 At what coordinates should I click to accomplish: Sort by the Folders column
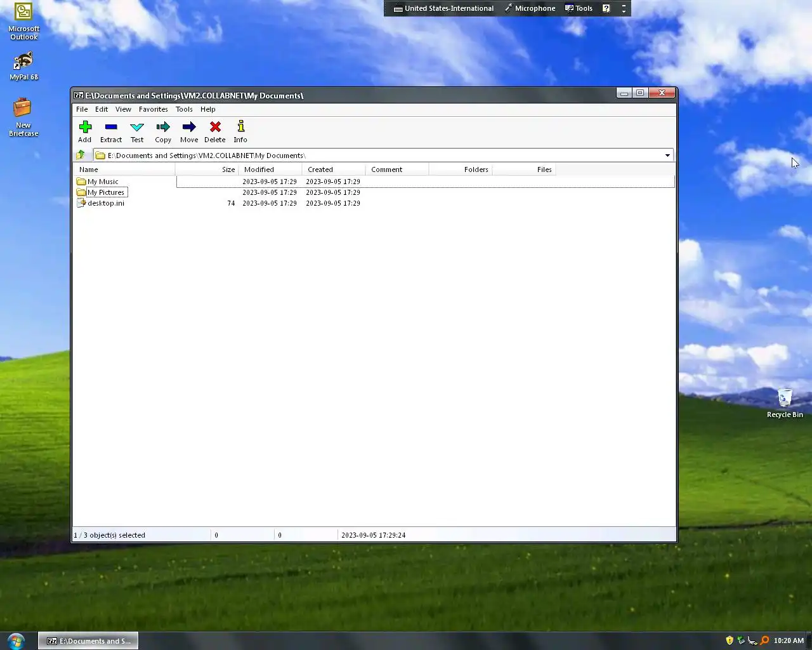click(x=461, y=169)
